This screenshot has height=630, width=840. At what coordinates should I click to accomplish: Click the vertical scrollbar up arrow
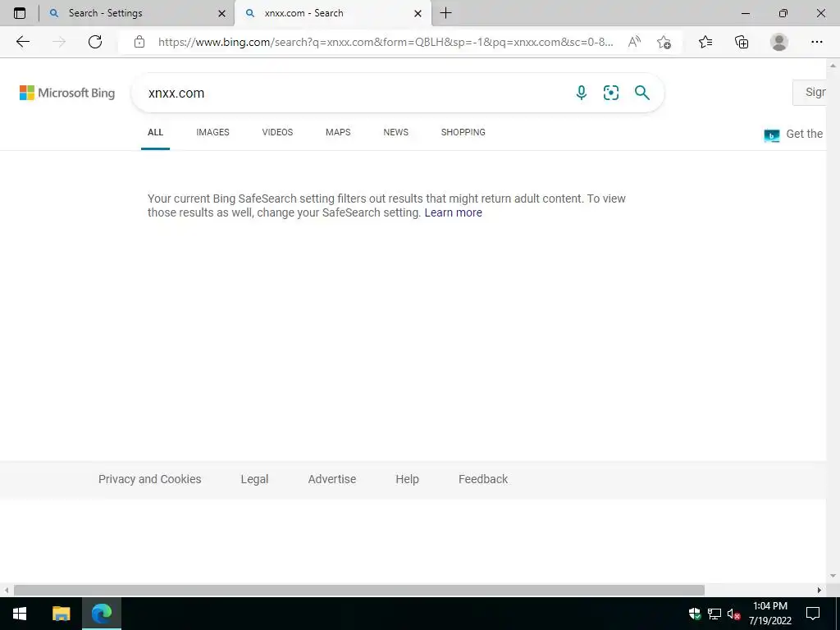tap(833, 66)
